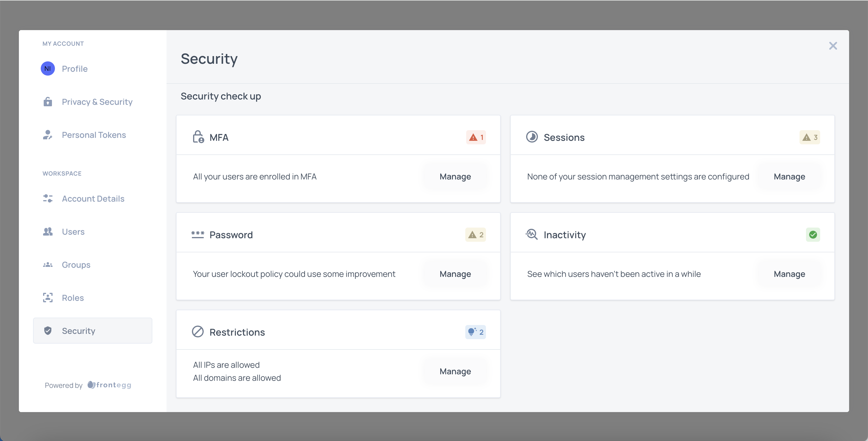Manage the Password lockout policy
The image size is (868, 441).
click(455, 274)
